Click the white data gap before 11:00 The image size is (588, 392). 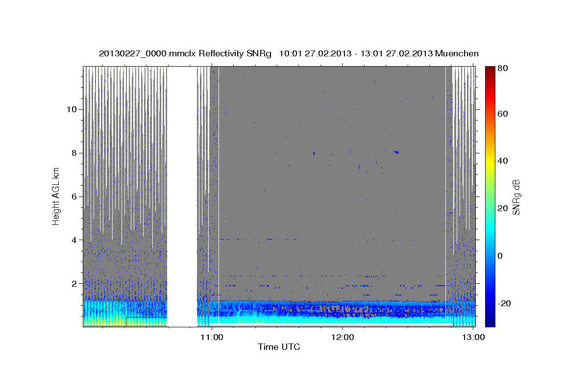[182, 196]
